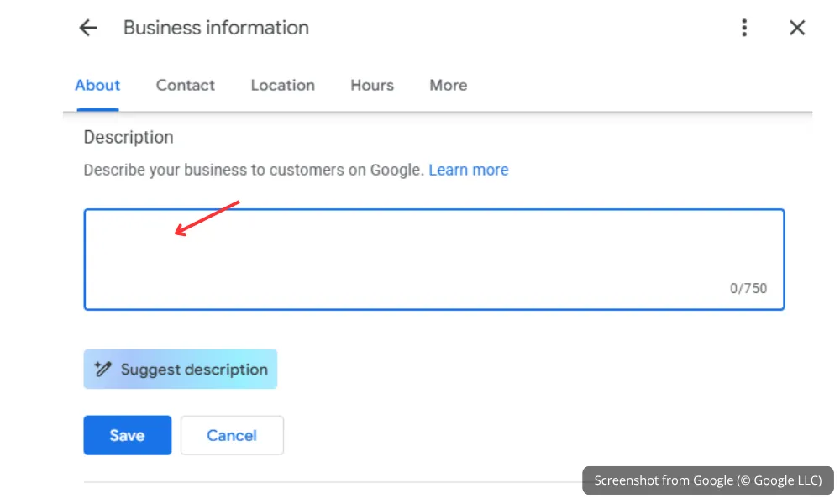Image resolution: width=840 pixels, height=504 pixels.
Task: Switch to the Contact tab
Action: 185,85
